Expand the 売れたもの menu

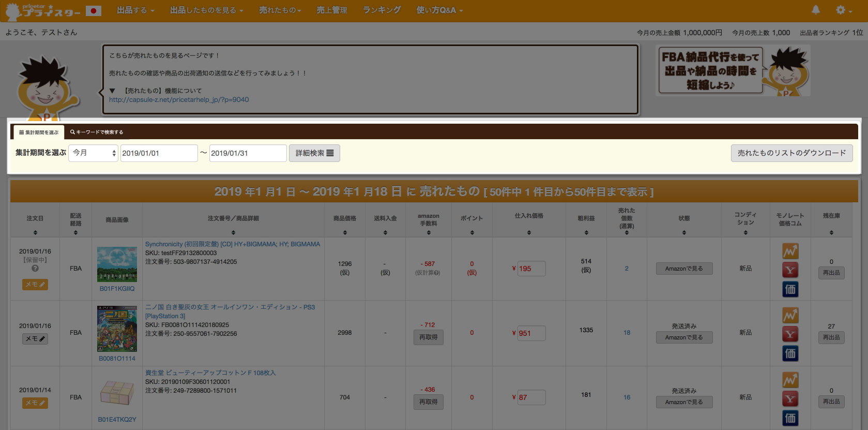click(280, 10)
